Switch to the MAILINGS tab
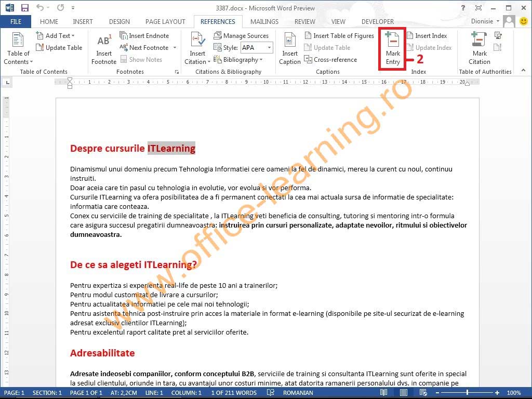The height and width of the screenshot is (399, 532). [x=264, y=21]
